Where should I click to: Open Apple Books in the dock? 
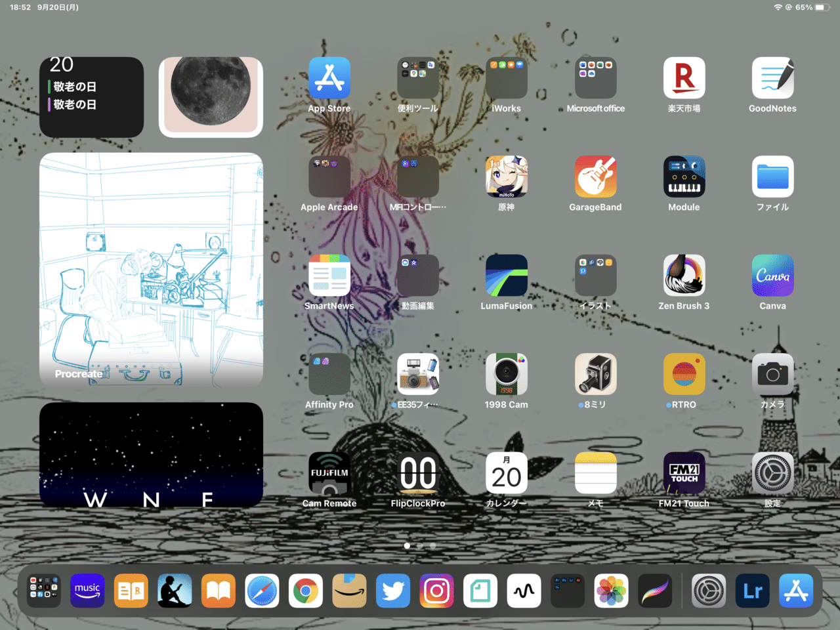[x=219, y=591]
